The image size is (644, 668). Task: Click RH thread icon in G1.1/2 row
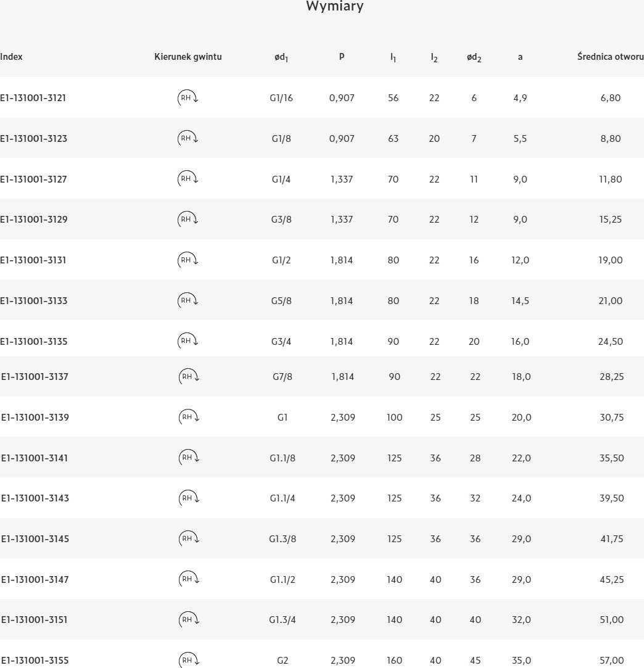coord(189,579)
